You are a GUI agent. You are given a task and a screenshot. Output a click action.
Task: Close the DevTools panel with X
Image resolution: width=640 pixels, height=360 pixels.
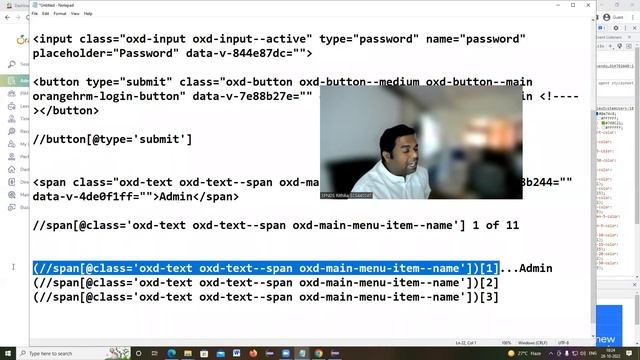(634, 28)
